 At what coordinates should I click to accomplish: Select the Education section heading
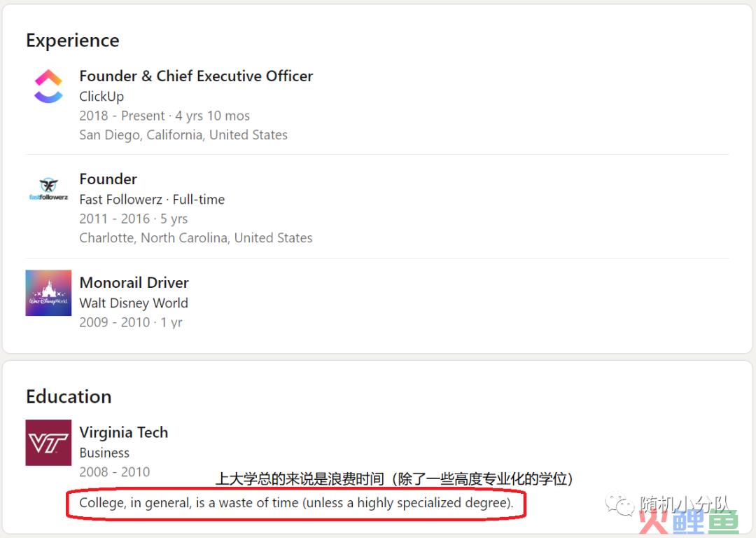pos(69,396)
